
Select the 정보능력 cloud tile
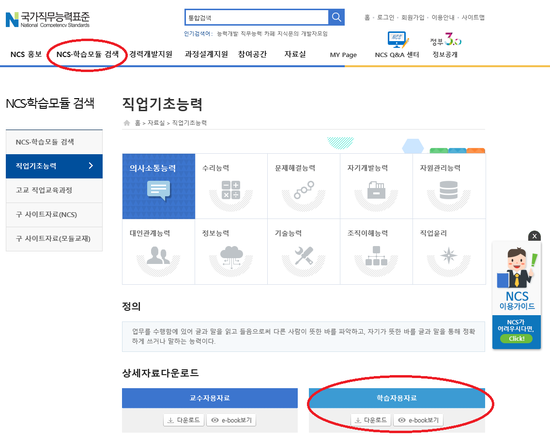coord(231,251)
